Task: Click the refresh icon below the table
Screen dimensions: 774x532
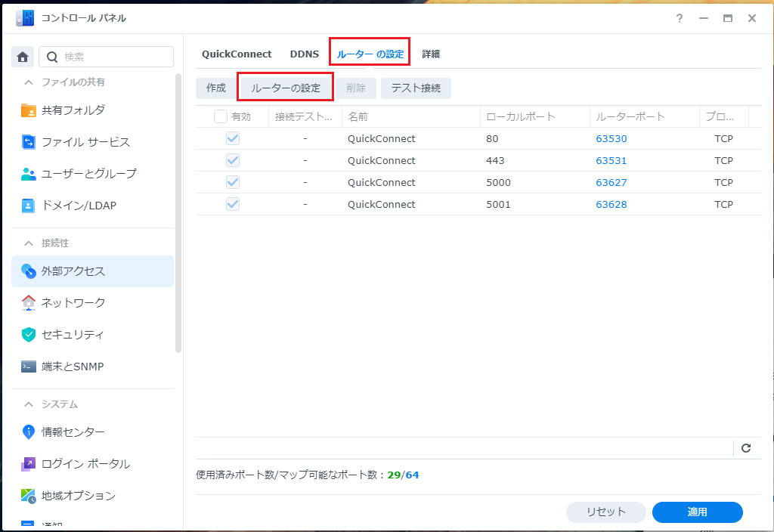Action: click(746, 448)
